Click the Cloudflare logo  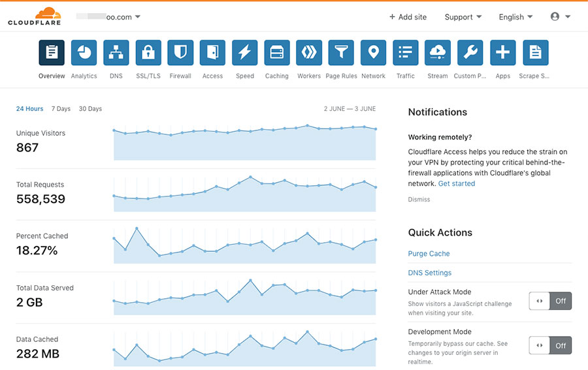(x=35, y=16)
